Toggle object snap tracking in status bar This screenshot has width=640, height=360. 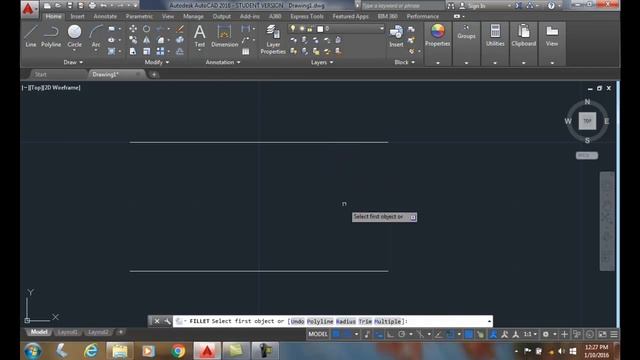point(439,334)
